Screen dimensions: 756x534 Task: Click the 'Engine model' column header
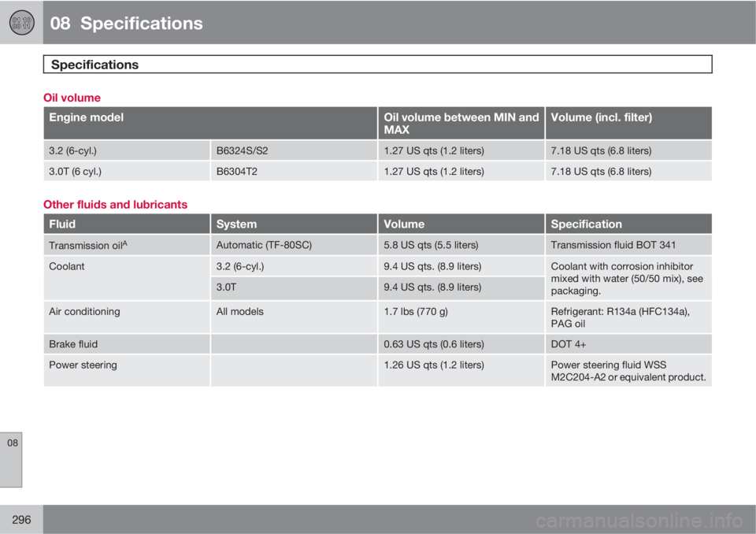point(210,123)
